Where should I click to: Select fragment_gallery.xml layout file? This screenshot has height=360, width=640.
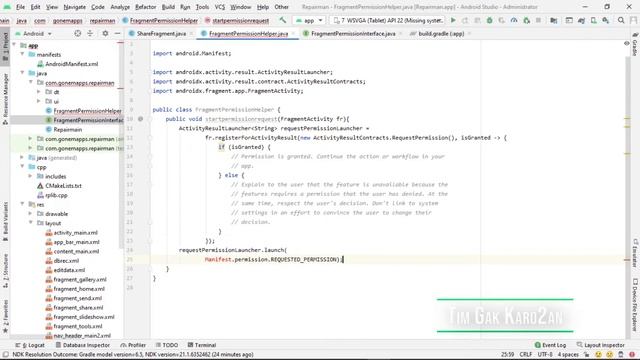(80, 279)
